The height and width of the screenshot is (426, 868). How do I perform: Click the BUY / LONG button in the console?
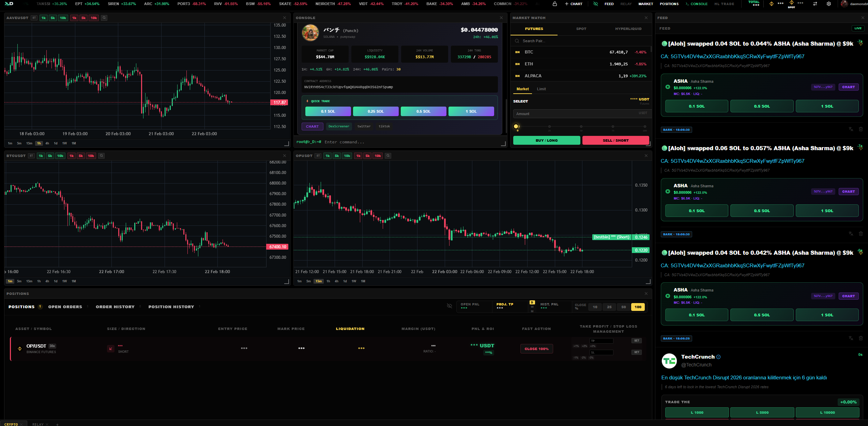click(x=546, y=140)
